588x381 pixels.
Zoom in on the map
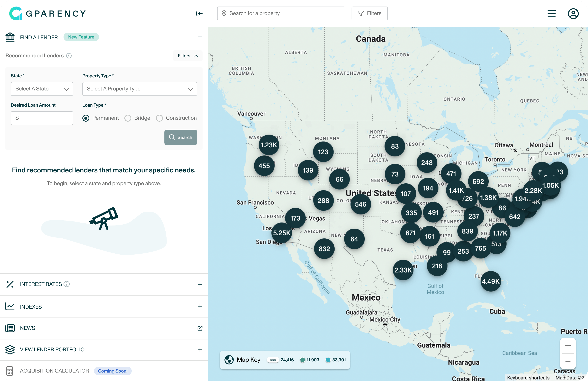tap(568, 345)
